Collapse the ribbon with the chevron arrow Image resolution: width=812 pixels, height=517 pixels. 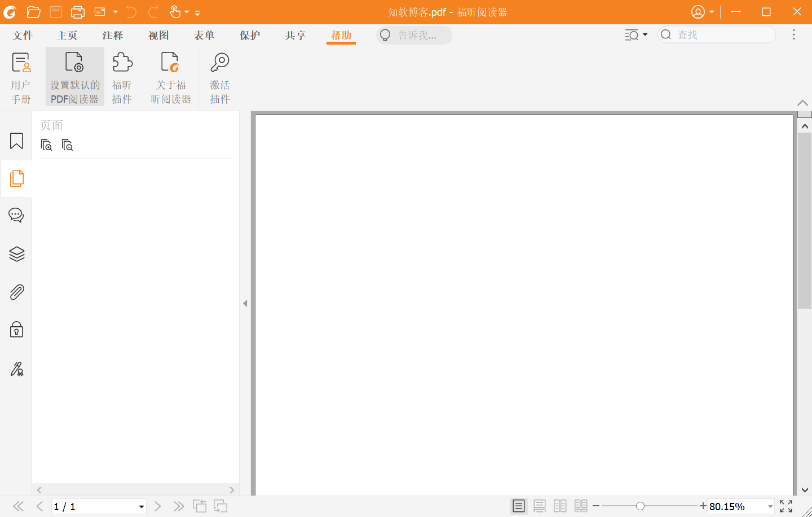pos(802,103)
